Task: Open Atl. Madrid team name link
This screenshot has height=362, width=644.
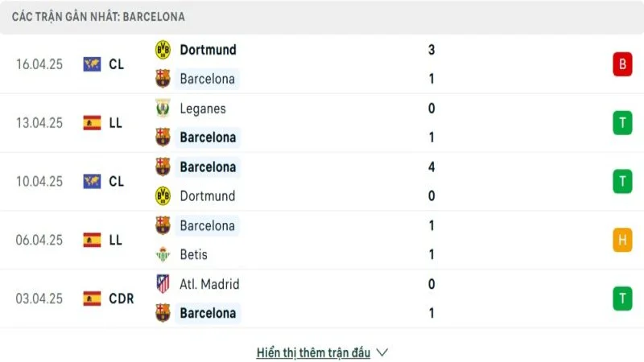Action: click(x=209, y=284)
